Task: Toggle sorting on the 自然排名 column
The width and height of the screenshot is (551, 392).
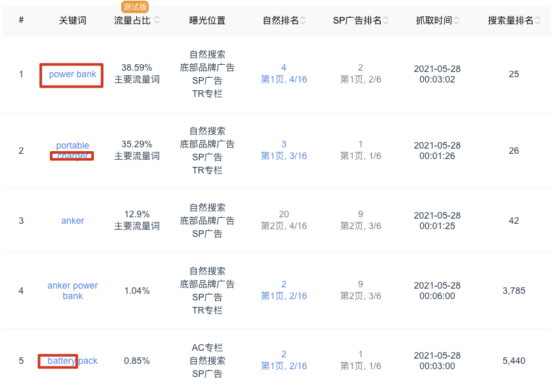Action: [x=303, y=20]
